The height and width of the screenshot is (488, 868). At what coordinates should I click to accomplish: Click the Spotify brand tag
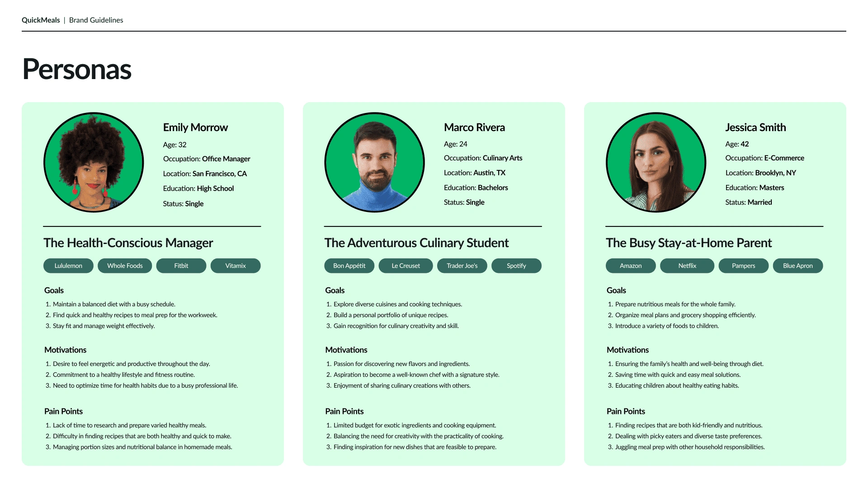(x=516, y=266)
